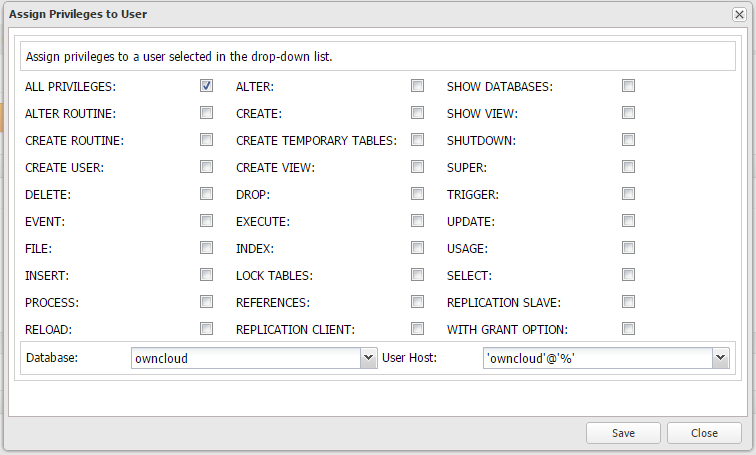Check the DROP privilege box
756x455 pixels.
pos(418,194)
